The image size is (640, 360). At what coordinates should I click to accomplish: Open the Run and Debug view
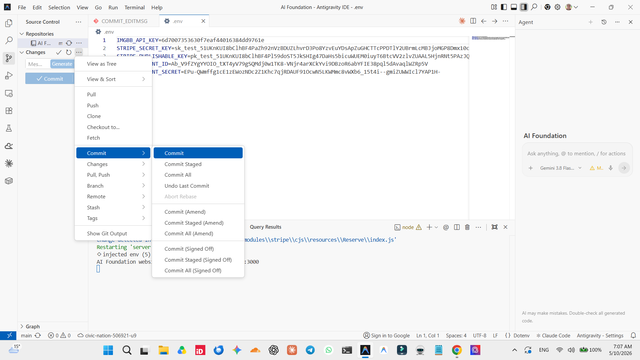click(x=9, y=76)
